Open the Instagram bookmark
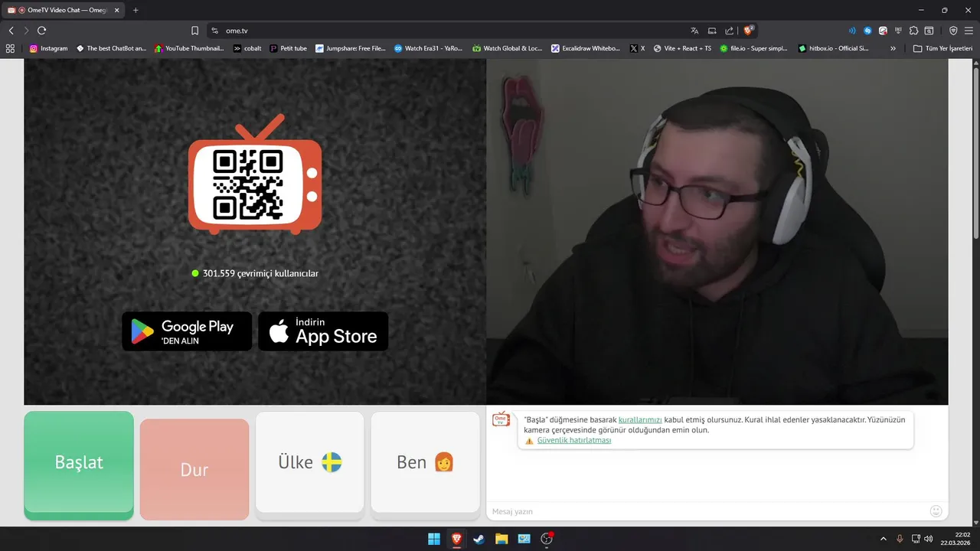980x551 pixels. tap(49, 48)
